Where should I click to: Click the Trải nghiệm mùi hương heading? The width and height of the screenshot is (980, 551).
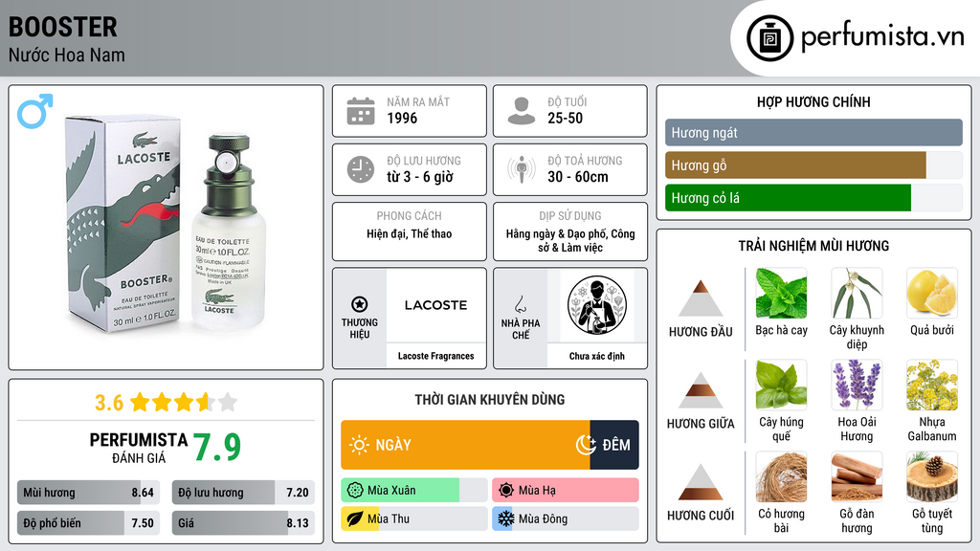point(813,246)
